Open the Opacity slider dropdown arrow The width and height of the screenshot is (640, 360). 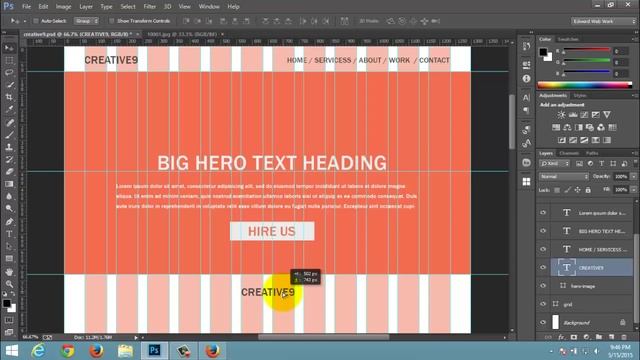point(633,177)
